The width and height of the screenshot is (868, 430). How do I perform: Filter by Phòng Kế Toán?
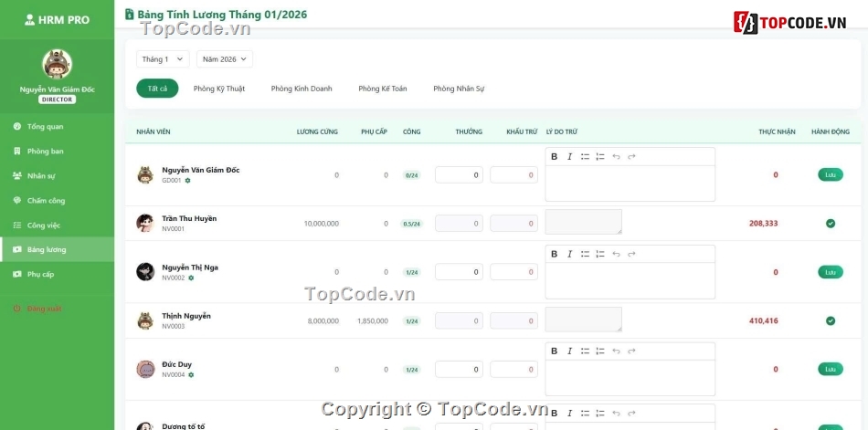383,89
